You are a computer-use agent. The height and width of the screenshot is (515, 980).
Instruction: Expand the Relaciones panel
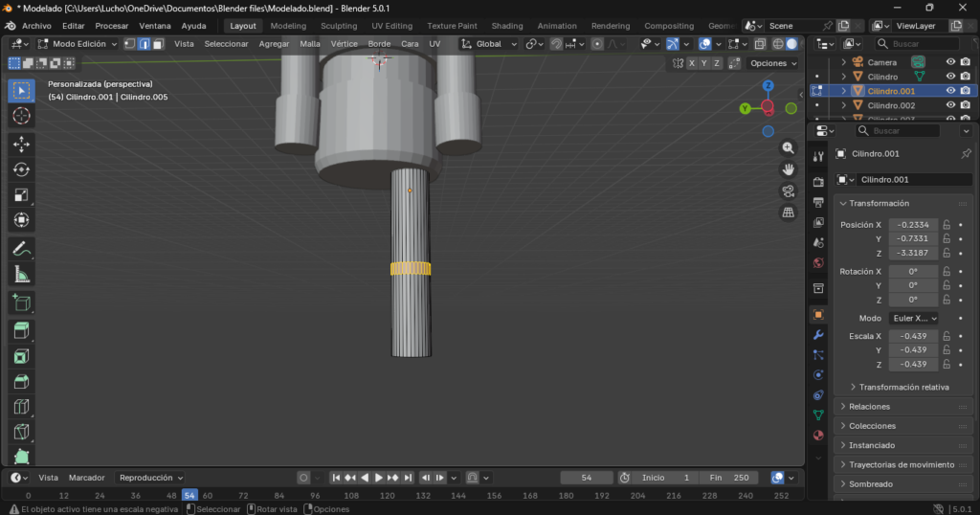click(x=870, y=407)
